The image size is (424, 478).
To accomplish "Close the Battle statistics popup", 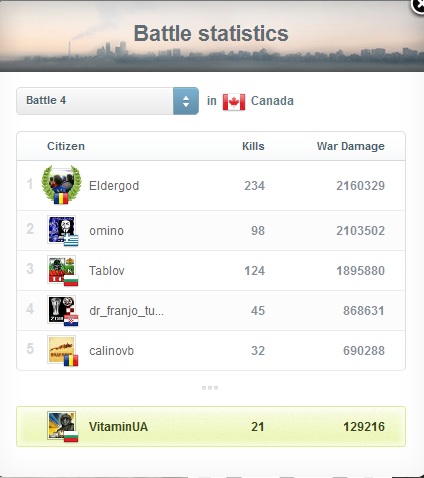I will click(x=418, y=5).
